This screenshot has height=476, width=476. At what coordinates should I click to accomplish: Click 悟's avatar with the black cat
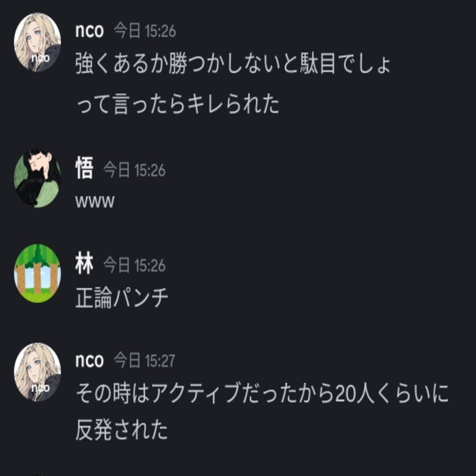pyautogui.click(x=37, y=178)
